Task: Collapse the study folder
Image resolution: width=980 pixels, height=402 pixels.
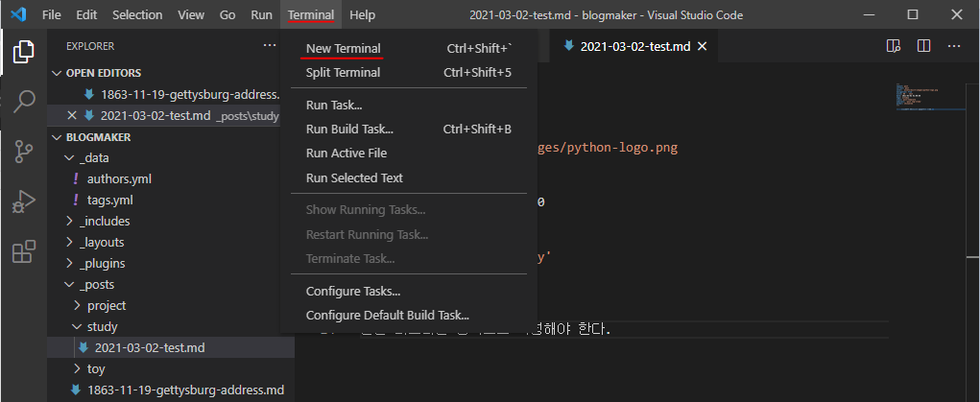Action: [x=77, y=327]
